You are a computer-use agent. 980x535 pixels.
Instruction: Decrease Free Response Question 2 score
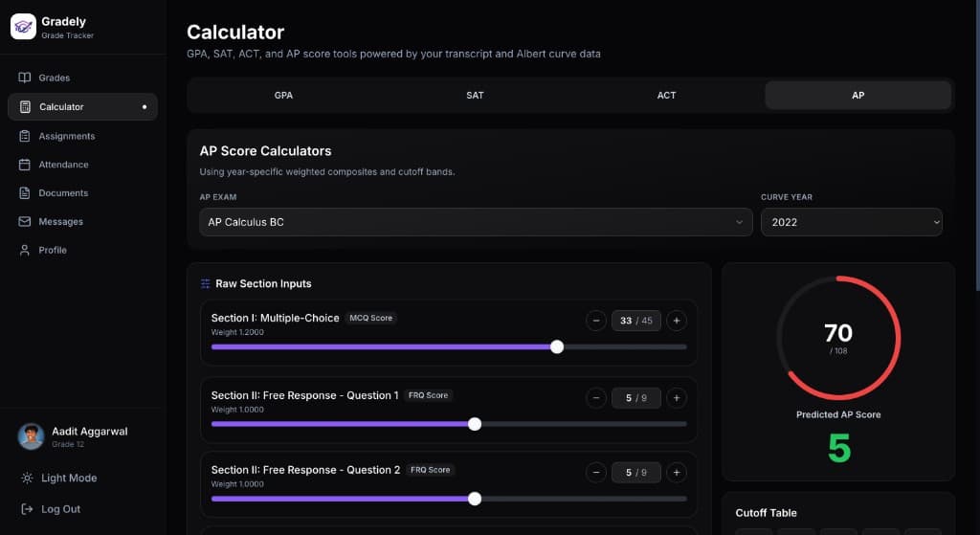point(596,473)
